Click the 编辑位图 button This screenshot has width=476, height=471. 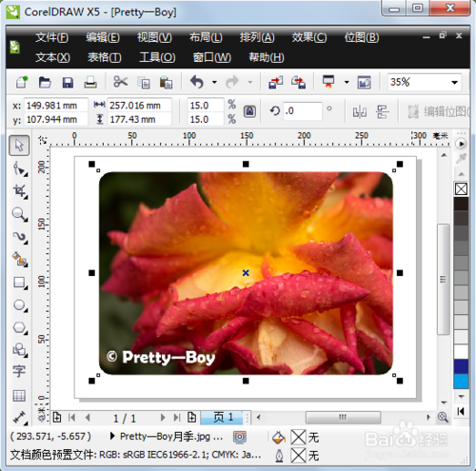point(438,111)
